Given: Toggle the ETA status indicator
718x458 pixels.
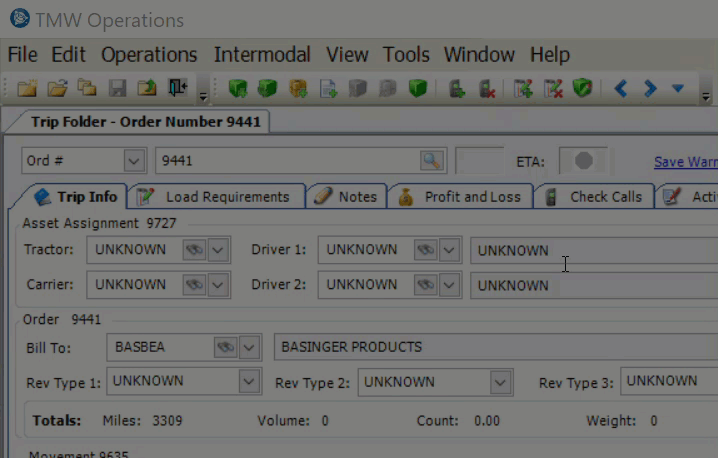Looking at the screenshot, I should pyautogui.click(x=583, y=161).
